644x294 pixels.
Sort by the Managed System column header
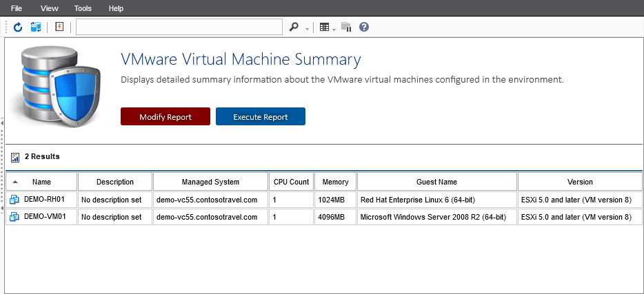coord(210,182)
